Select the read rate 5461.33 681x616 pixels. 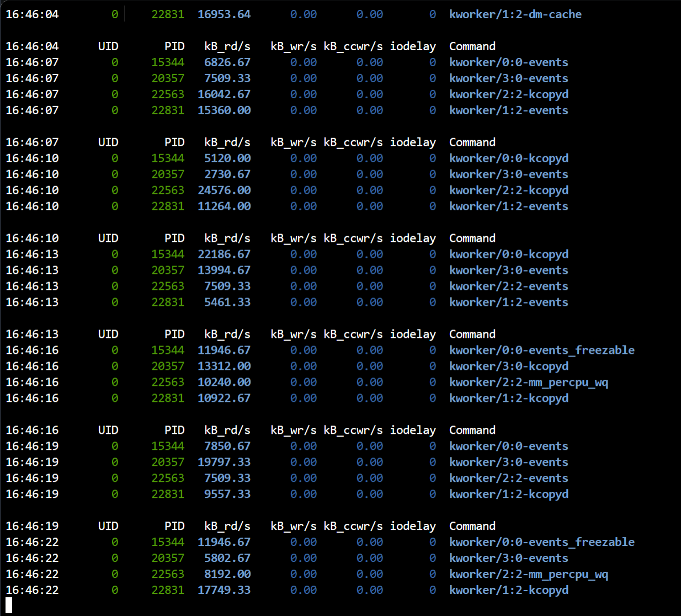(227, 302)
